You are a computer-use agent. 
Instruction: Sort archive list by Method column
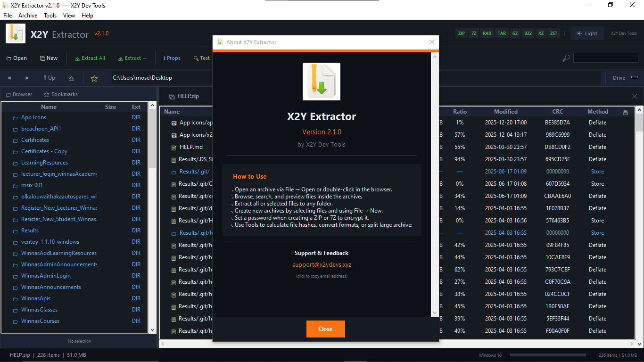(x=598, y=112)
